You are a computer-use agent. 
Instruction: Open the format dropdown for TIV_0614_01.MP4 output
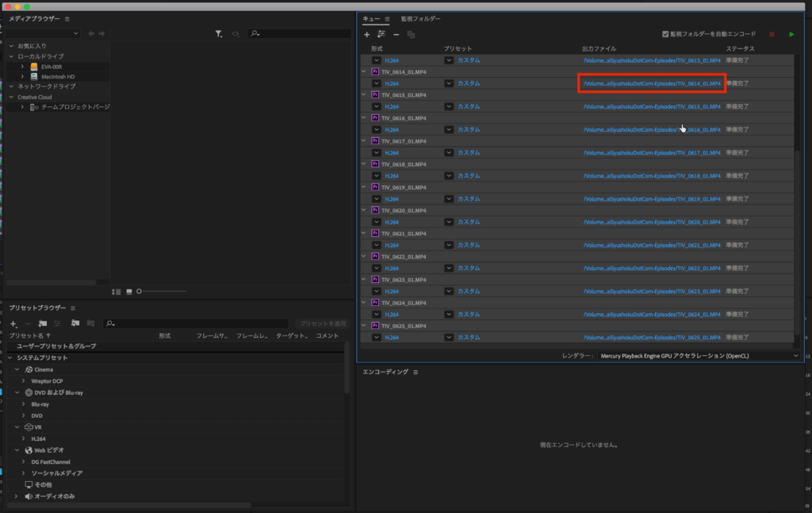tap(376, 83)
